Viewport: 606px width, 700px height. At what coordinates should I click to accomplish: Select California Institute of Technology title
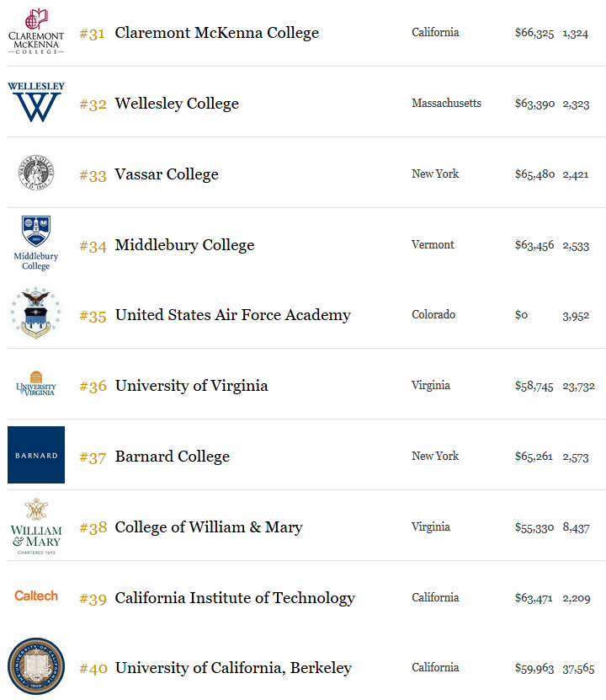235,598
